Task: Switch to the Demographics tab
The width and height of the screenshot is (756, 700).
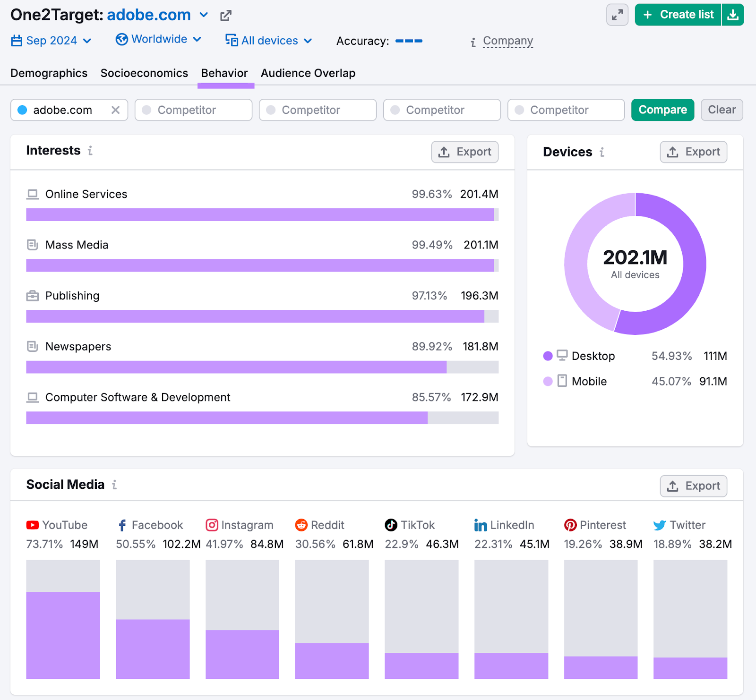Action: (49, 73)
